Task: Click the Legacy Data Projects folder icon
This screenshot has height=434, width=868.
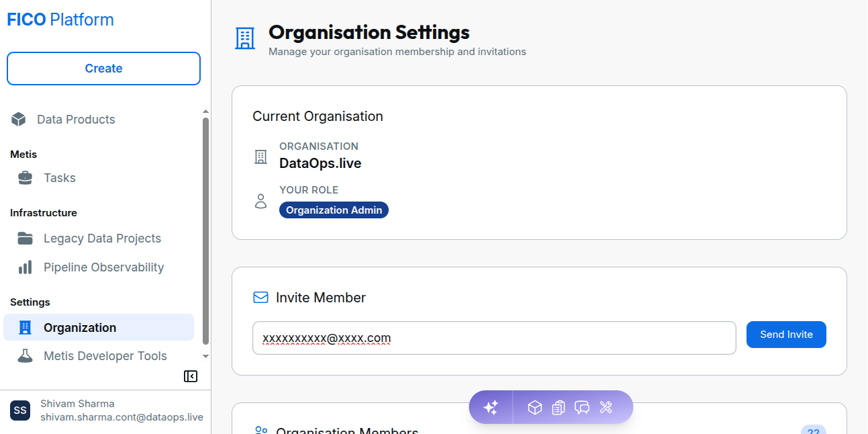Action: click(x=25, y=238)
